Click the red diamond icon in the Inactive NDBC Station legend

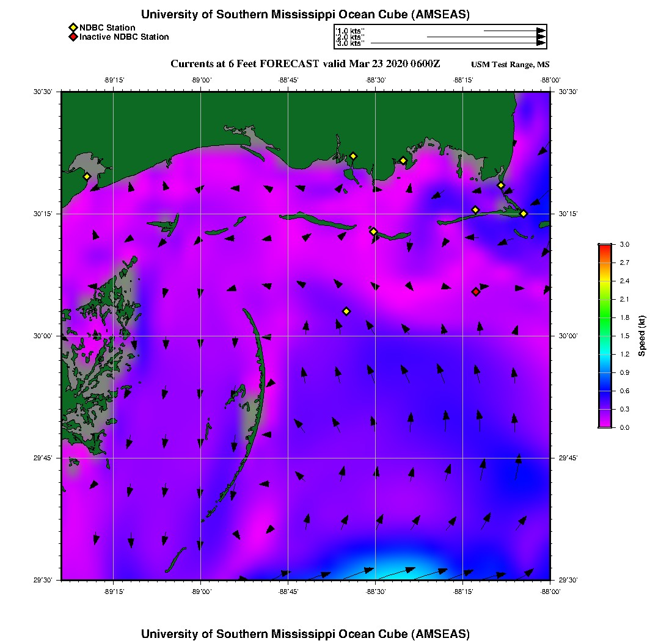(73, 37)
